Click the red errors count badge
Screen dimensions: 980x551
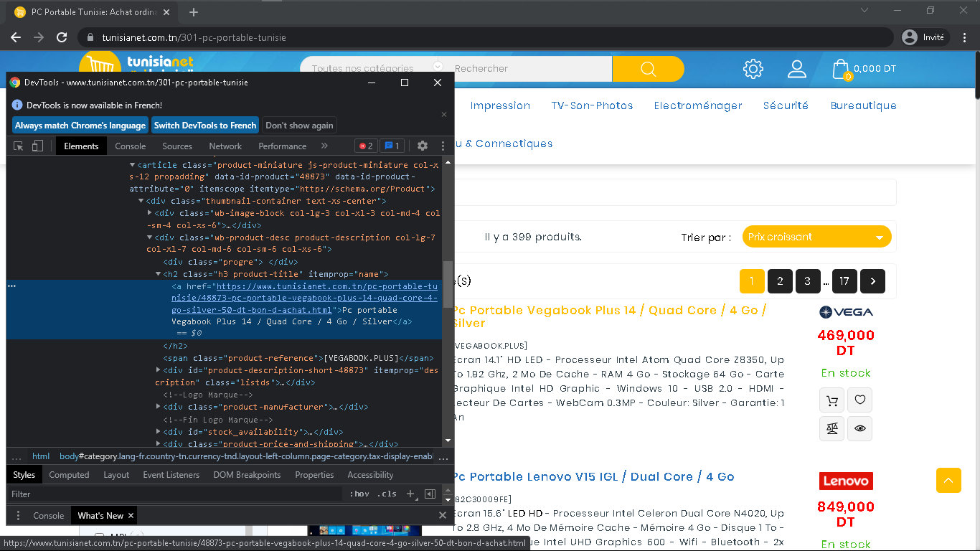366,146
